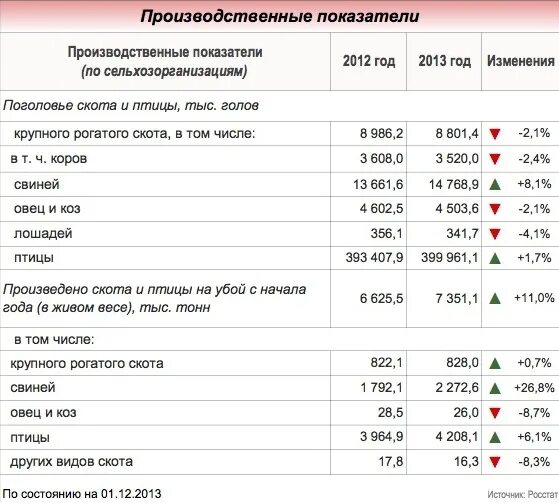
Task: Click the value 3 964,9
Action: (x=381, y=437)
